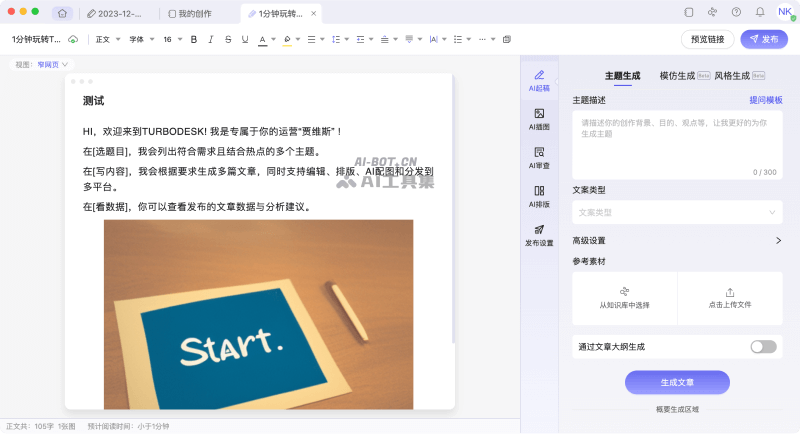Open the help question mark icon

737,13
